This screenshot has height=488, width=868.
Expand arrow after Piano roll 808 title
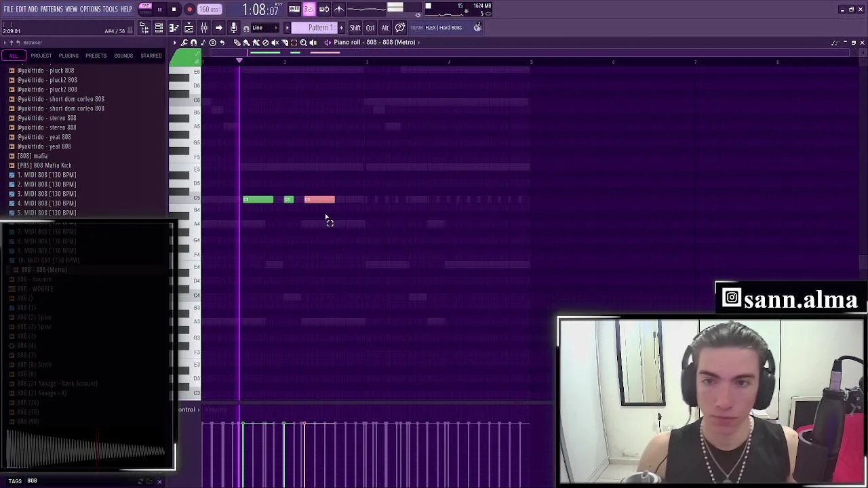[419, 42]
